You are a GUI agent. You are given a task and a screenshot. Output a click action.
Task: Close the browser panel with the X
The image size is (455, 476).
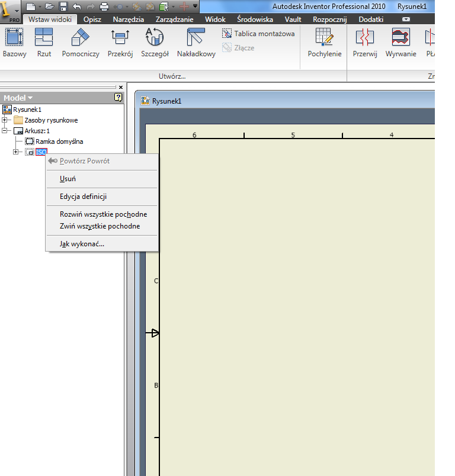121,88
